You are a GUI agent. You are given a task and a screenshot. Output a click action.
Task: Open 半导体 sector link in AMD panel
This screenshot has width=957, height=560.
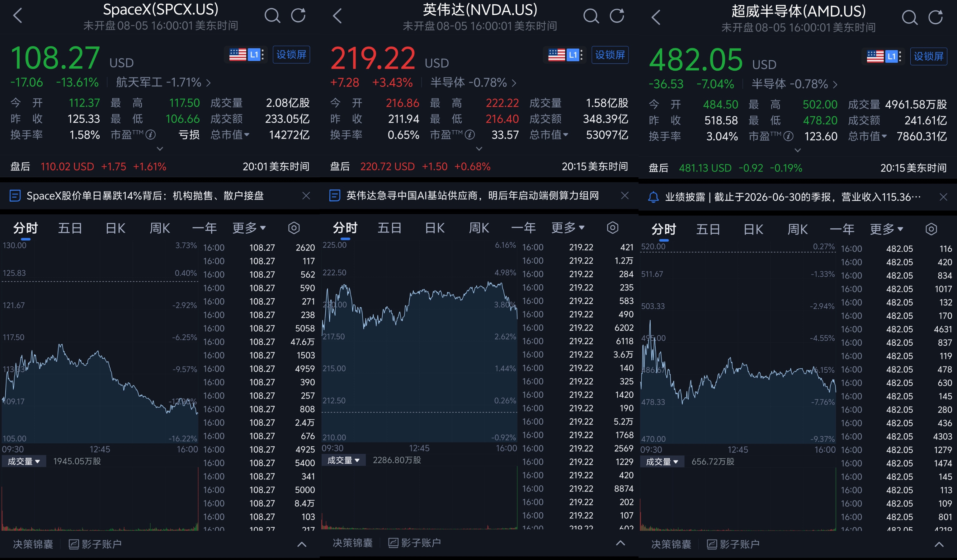[x=794, y=84]
